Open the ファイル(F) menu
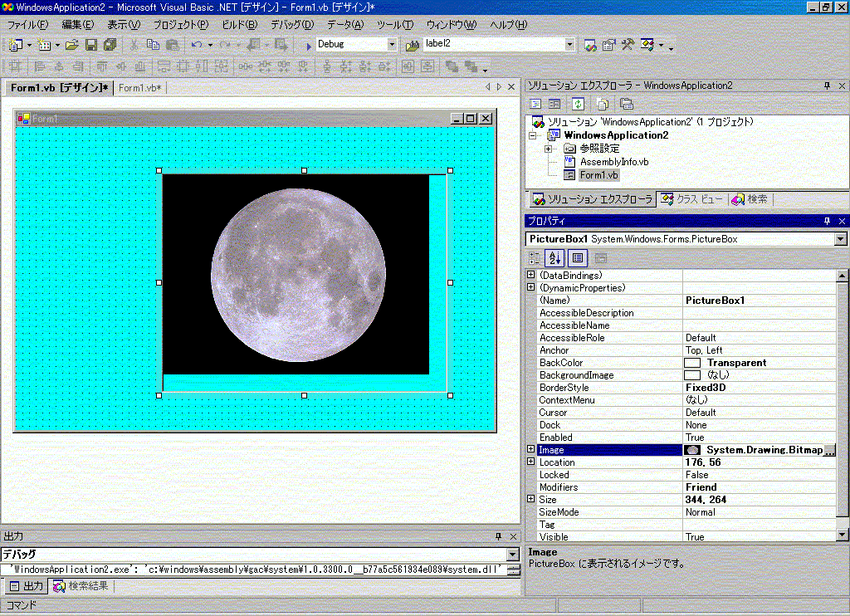This screenshot has height=616, width=850. (27, 25)
